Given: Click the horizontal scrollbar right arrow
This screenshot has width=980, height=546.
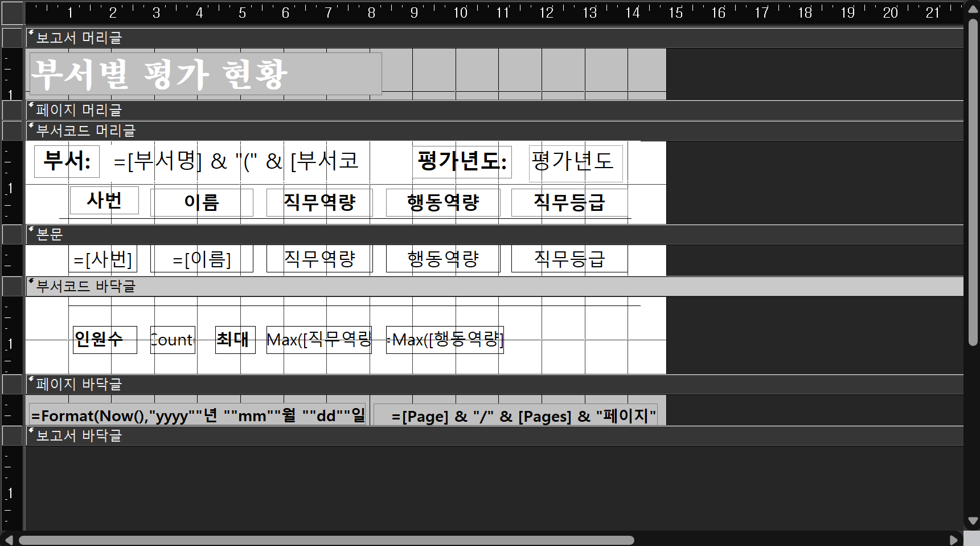Looking at the screenshot, I should [x=954, y=540].
